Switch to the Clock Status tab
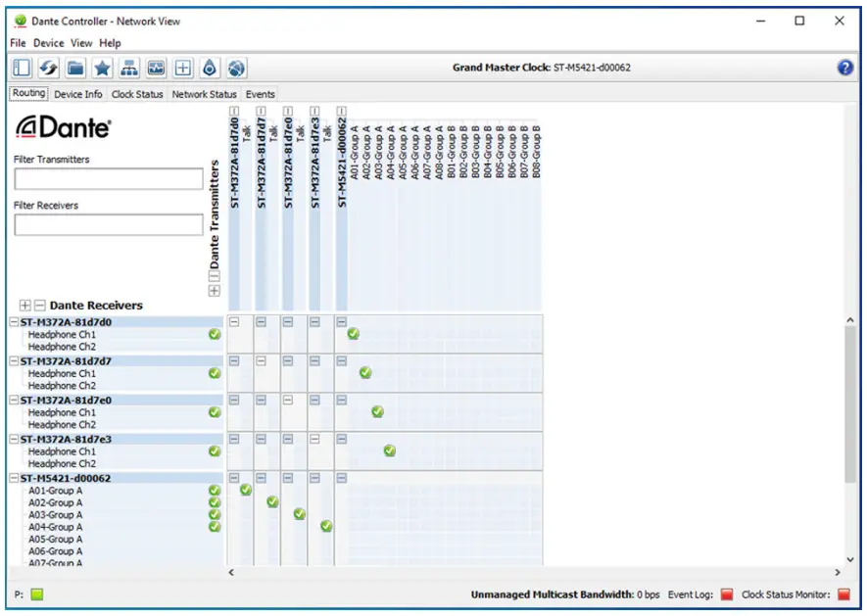The image size is (867, 616). [137, 94]
